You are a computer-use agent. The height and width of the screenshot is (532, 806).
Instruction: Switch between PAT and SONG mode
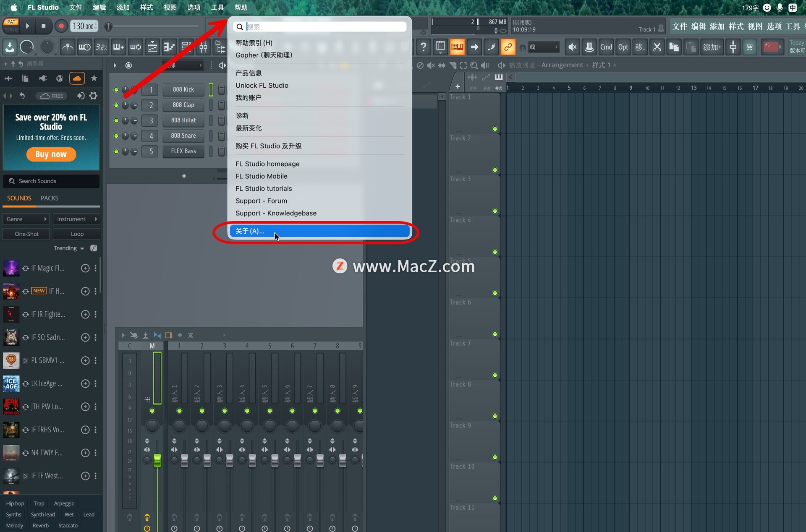point(11,26)
